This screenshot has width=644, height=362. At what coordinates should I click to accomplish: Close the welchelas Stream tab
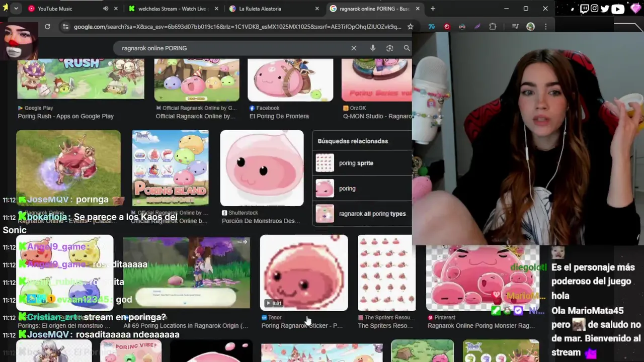216,9
